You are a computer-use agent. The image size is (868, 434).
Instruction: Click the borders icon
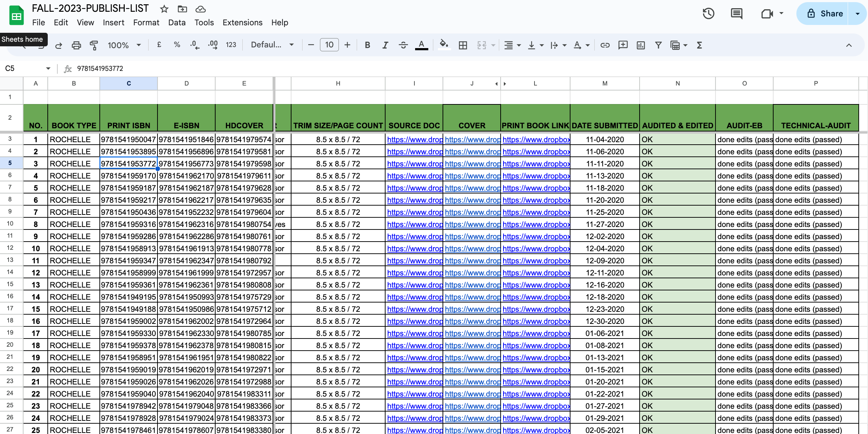[463, 45]
